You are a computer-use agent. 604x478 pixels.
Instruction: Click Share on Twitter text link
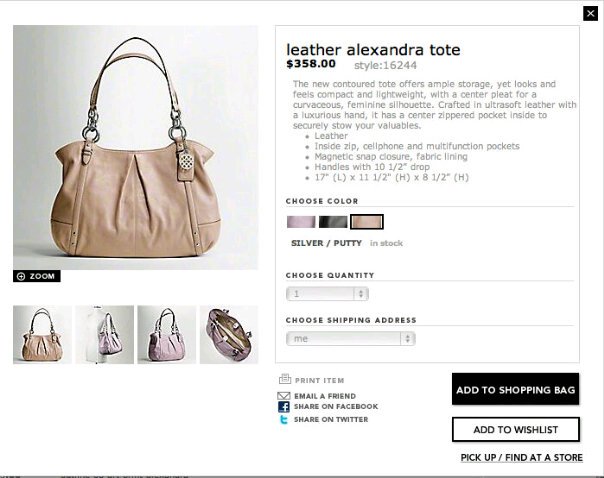point(331,419)
